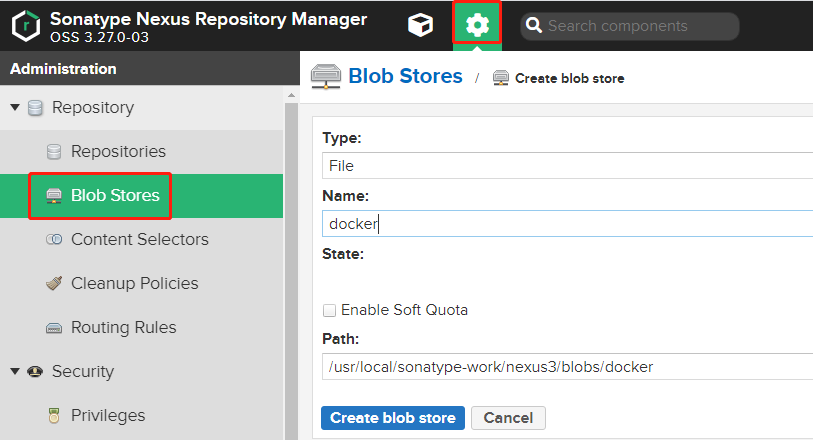Collapse the Repository tree section
The width and height of the screenshot is (813, 440).
pyautogui.click(x=15, y=108)
